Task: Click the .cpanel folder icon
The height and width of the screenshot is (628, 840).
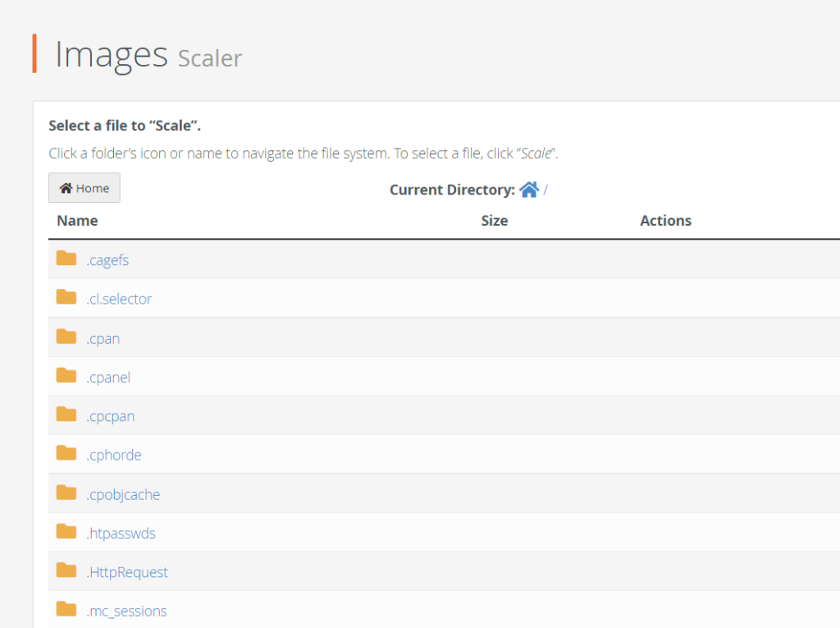Action: 66,376
